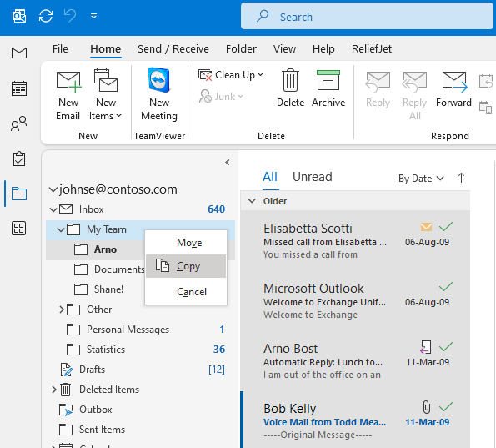Click the checkmark on Elisabetta Scotti message
The height and width of the screenshot is (448, 496).
tap(446, 226)
